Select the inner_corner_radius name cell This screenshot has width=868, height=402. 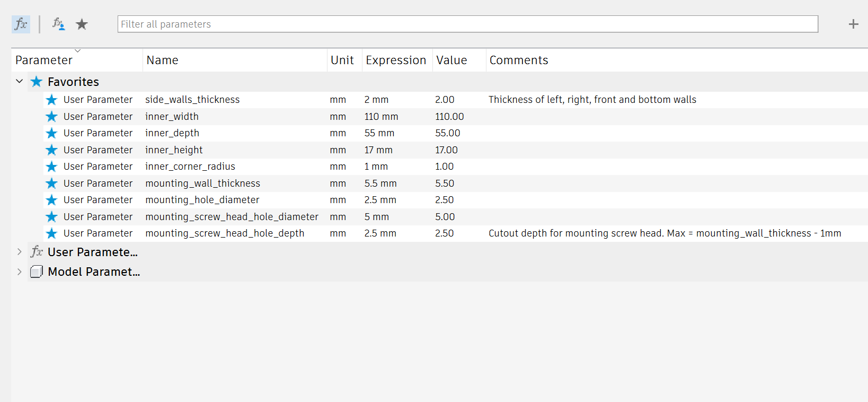[x=190, y=167]
